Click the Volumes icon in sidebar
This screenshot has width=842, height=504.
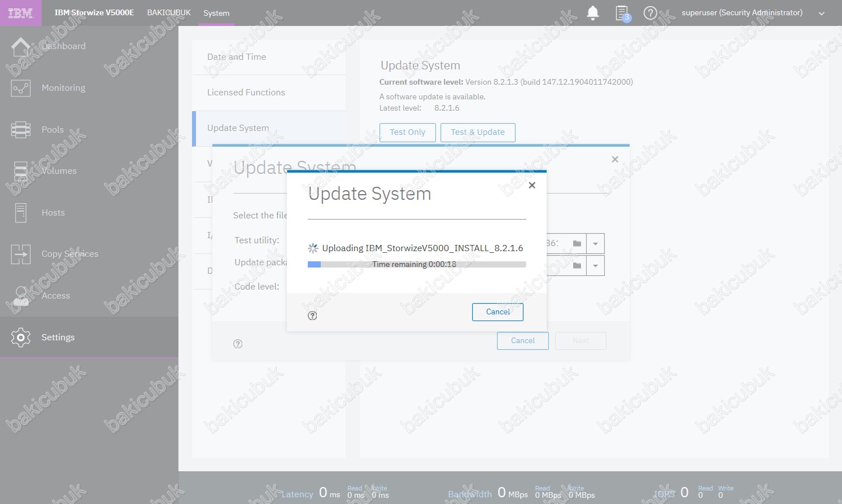(x=21, y=171)
